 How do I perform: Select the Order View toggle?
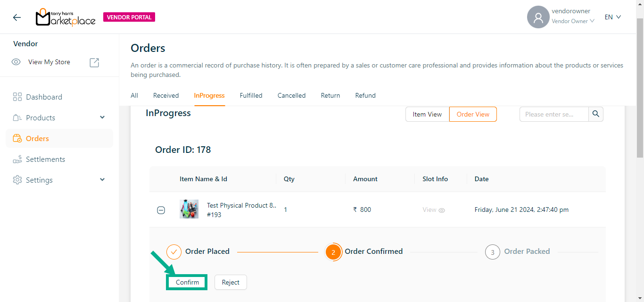tap(473, 114)
